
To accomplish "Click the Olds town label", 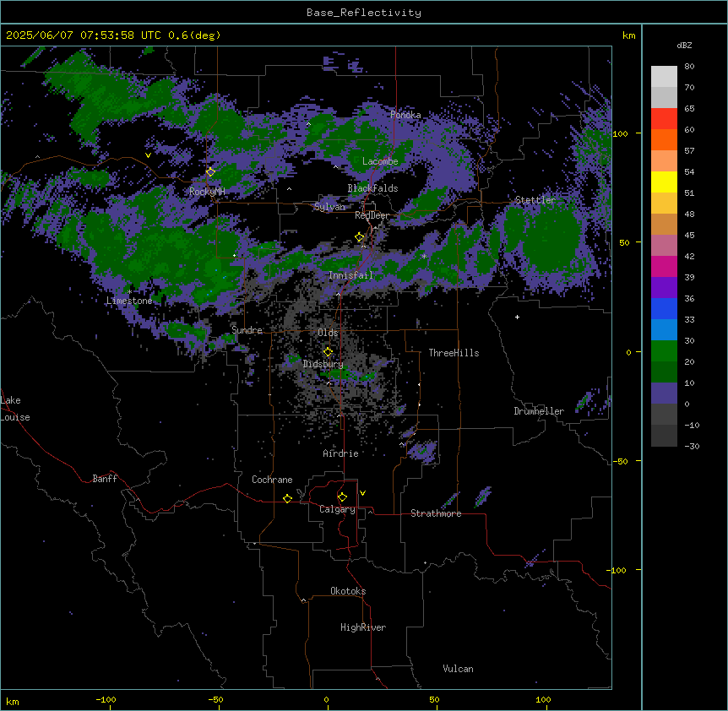I will coord(328,333).
